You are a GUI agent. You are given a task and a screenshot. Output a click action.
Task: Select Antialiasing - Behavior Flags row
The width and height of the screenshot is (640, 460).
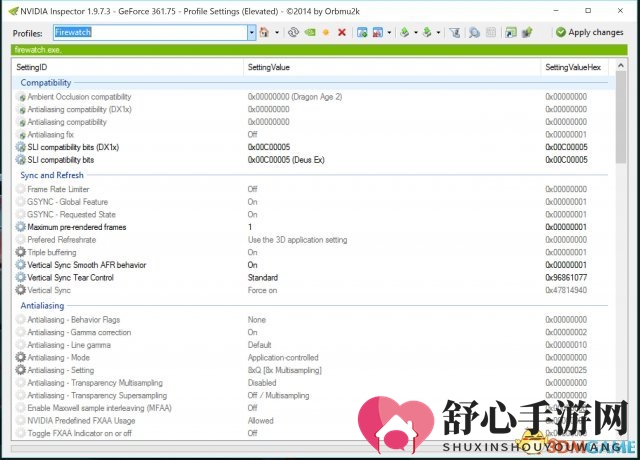313,320
